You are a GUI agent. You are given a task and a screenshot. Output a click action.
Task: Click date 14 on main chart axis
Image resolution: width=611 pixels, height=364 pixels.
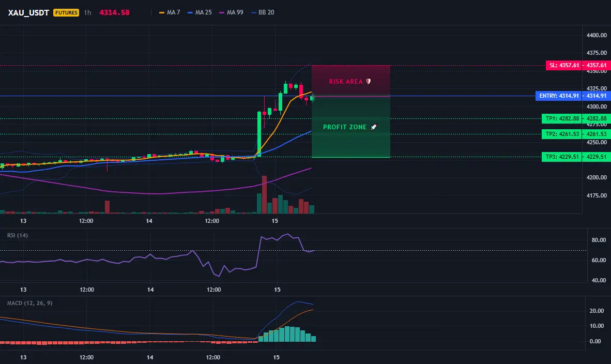click(x=149, y=221)
